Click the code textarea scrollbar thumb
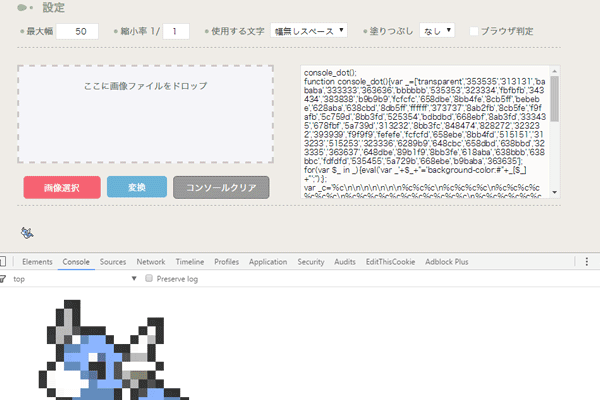600x400 pixels. coord(554,99)
